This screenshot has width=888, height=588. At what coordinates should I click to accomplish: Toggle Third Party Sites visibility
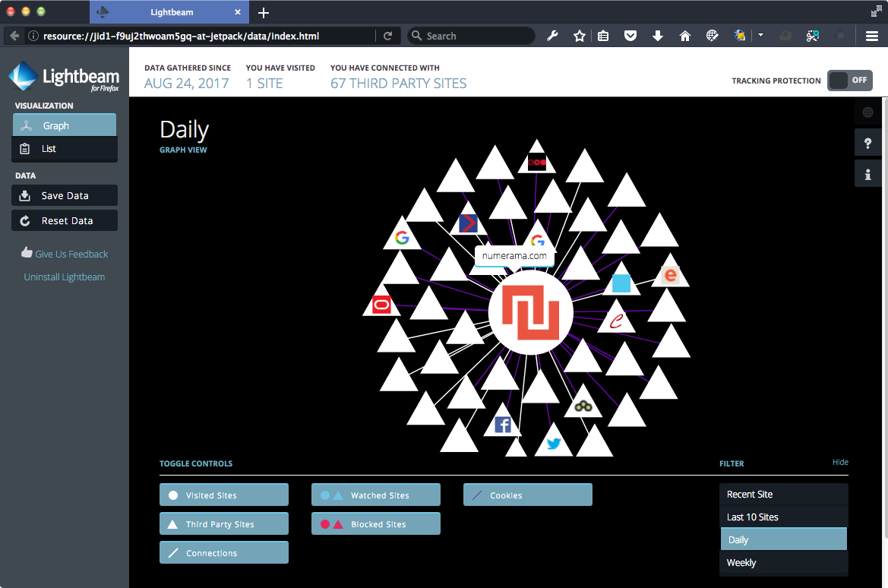[x=223, y=523]
